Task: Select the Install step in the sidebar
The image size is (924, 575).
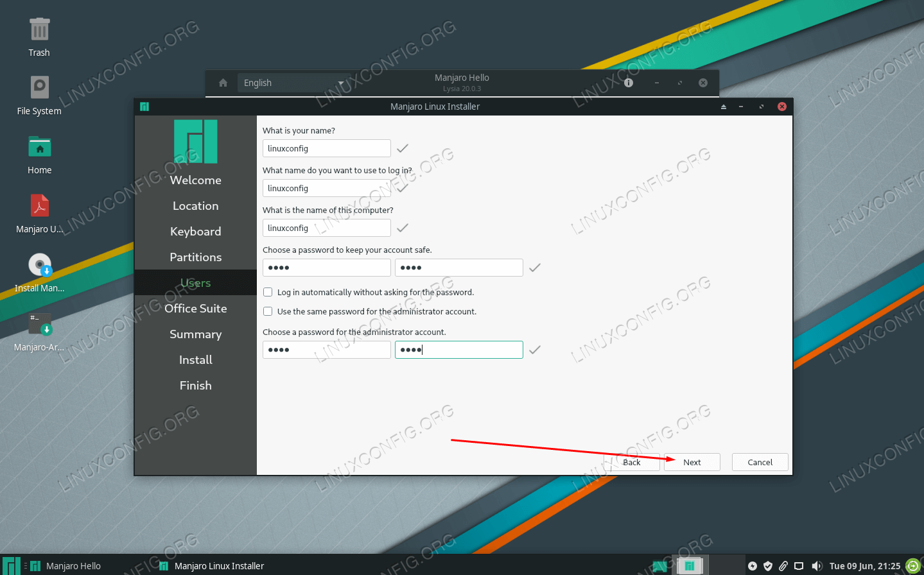Action: [196, 360]
